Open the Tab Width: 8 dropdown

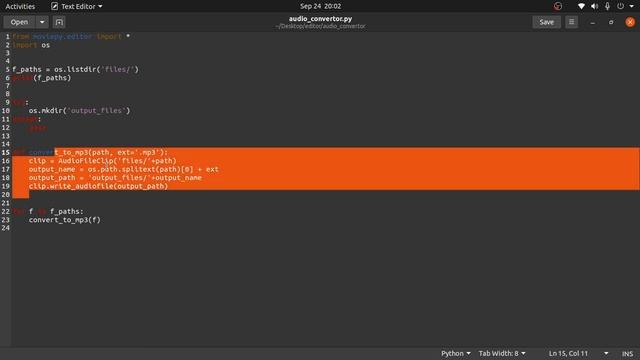coord(502,353)
